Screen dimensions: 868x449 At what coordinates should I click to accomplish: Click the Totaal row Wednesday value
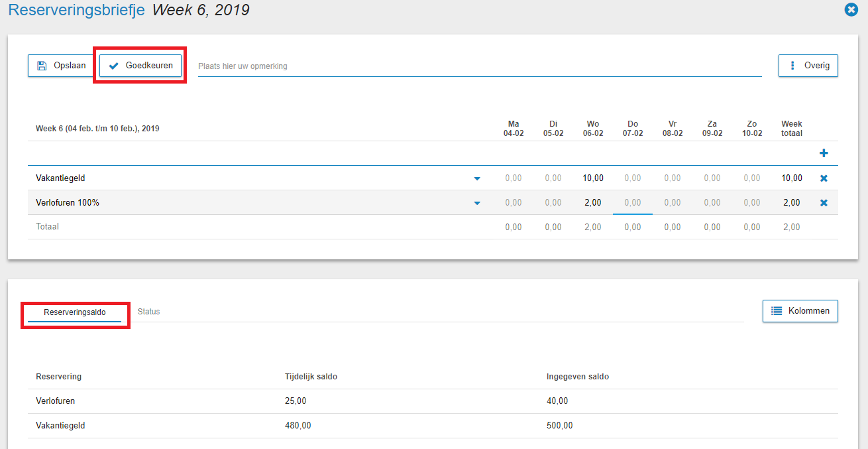coord(593,227)
